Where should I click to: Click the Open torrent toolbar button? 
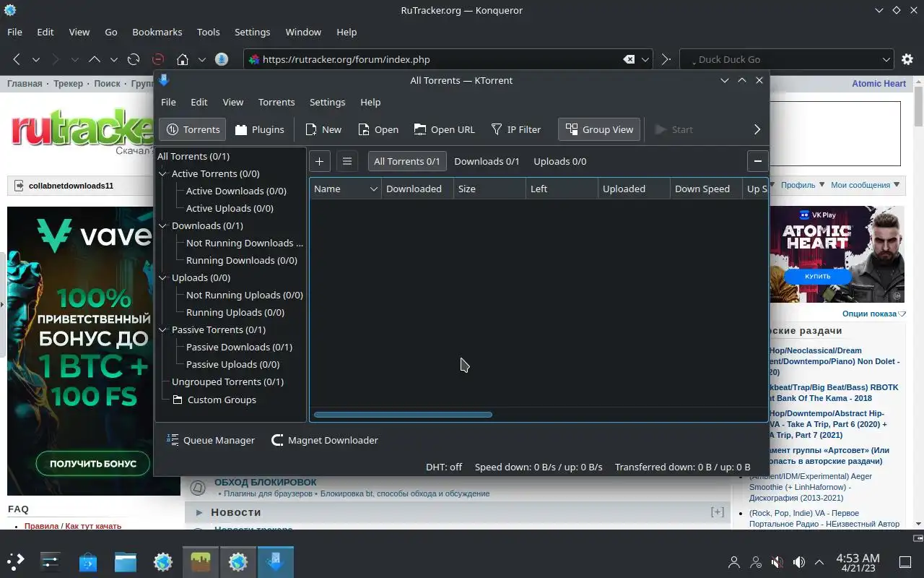[378, 129]
